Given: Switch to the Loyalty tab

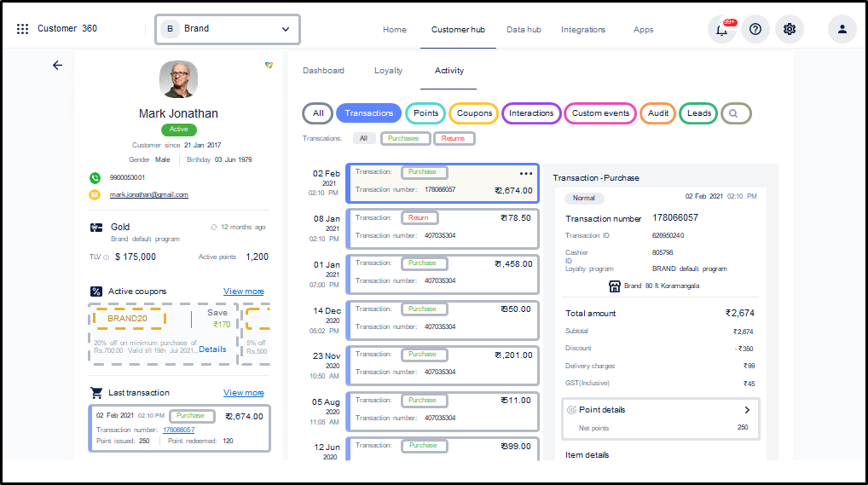Looking at the screenshot, I should 388,71.
